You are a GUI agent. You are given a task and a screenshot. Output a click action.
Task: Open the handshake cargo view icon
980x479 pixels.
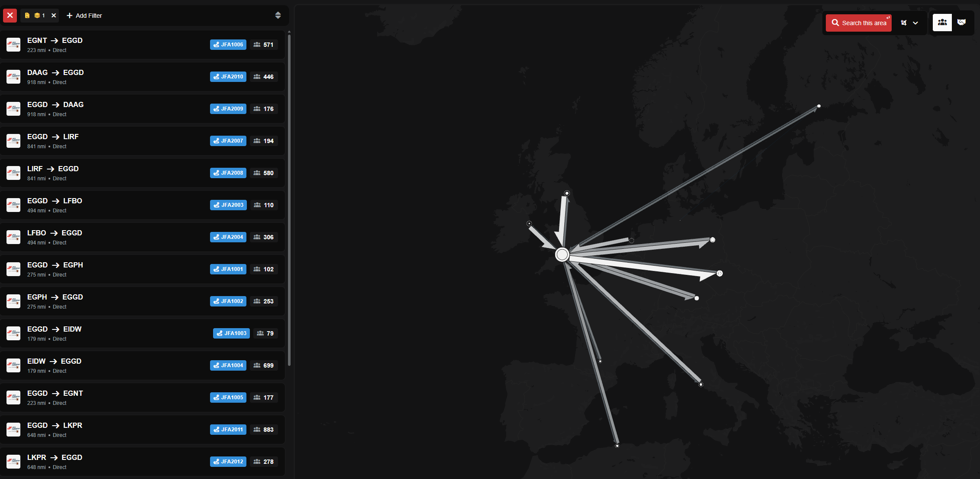pos(961,23)
